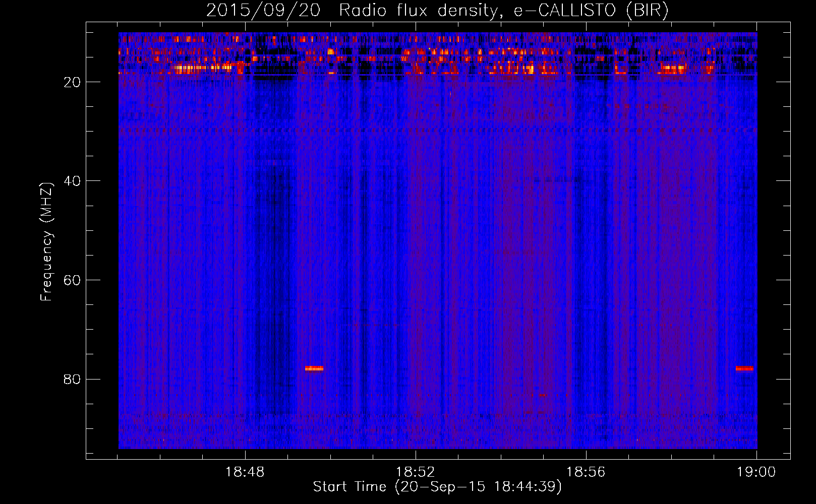816x504 pixels.
Task: Click the 80 MHz frequency tick label
Action: click(x=73, y=379)
